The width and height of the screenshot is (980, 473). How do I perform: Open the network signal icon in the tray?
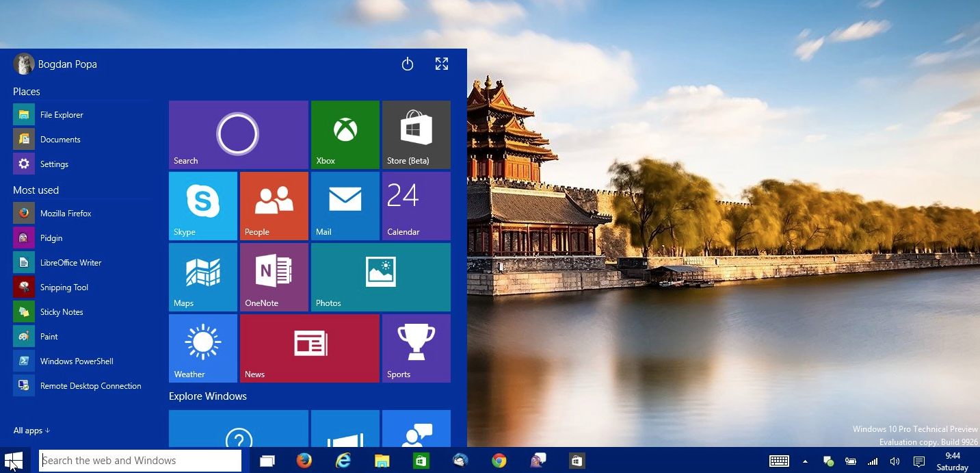[873, 461]
